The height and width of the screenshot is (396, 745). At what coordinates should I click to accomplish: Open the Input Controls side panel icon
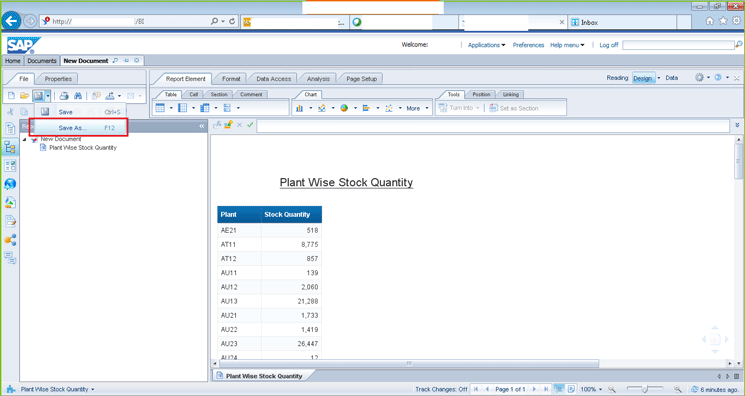pos(10,165)
